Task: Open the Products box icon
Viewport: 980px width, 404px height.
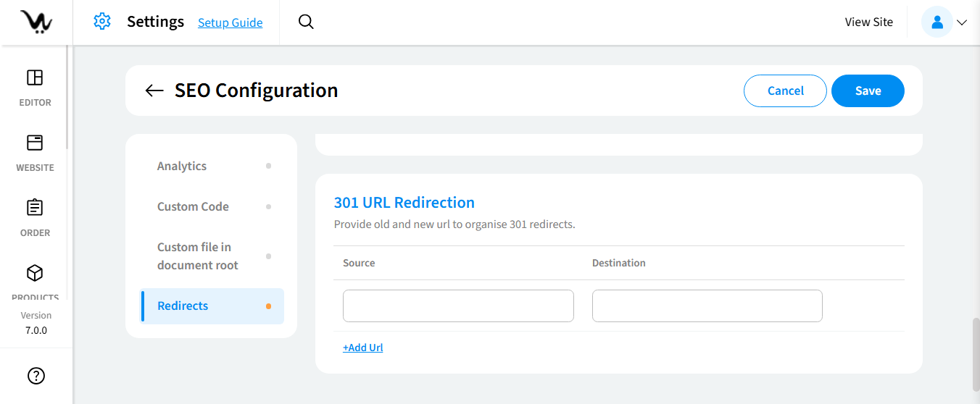Action: click(35, 274)
